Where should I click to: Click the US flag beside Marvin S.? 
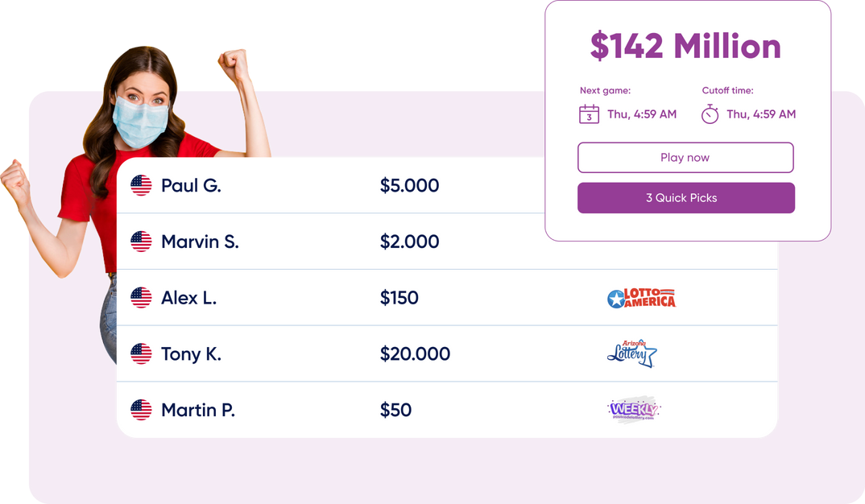click(x=142, y=242)
